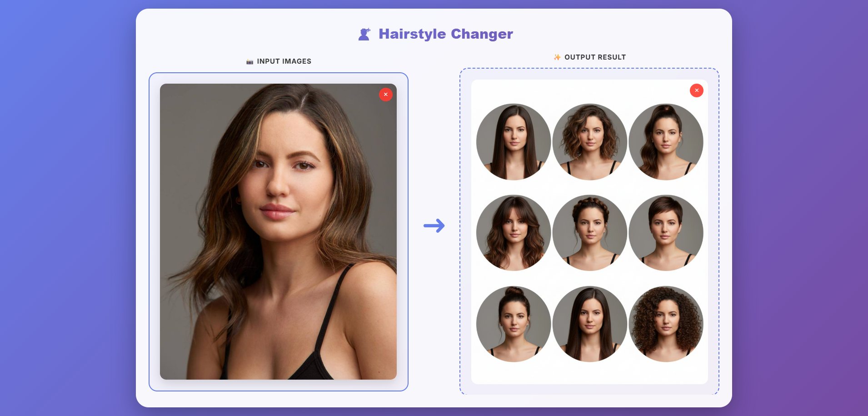This screenshot has width=868, height=416.
Task: Select the high ponytail hairstyle
Action: 666,142
